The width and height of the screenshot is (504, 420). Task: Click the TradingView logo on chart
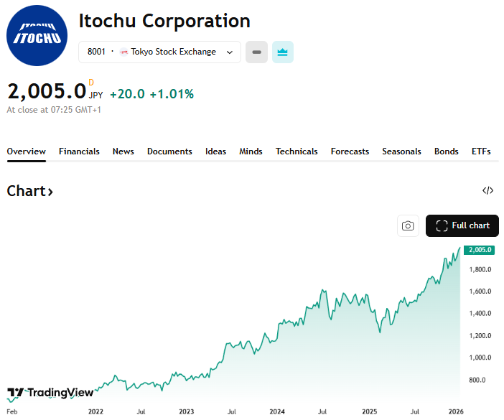click(x=50, y=393)
